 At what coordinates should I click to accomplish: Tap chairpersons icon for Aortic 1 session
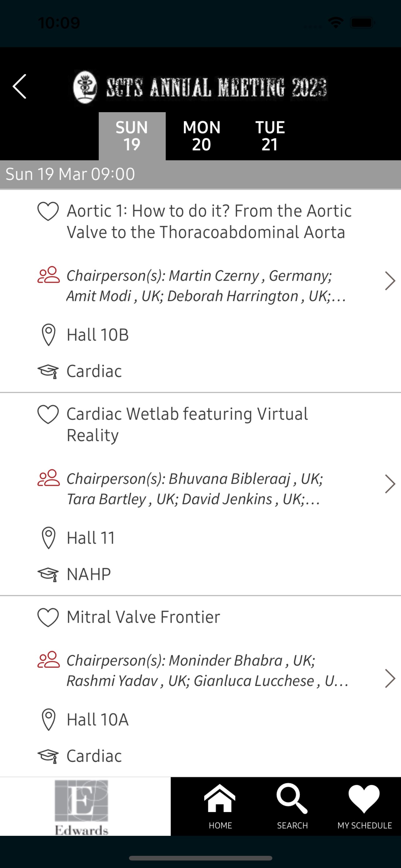[x=48, y=275]
